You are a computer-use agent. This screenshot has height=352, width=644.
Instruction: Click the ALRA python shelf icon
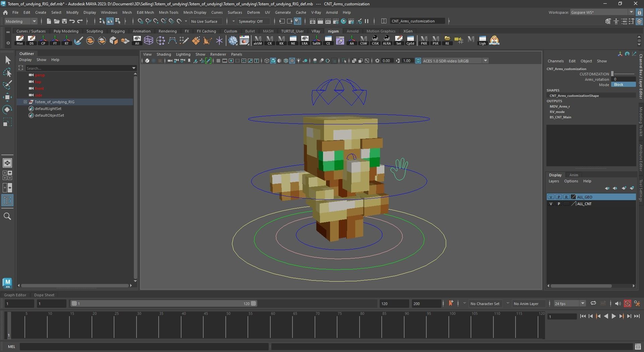(x=387, y=41)
